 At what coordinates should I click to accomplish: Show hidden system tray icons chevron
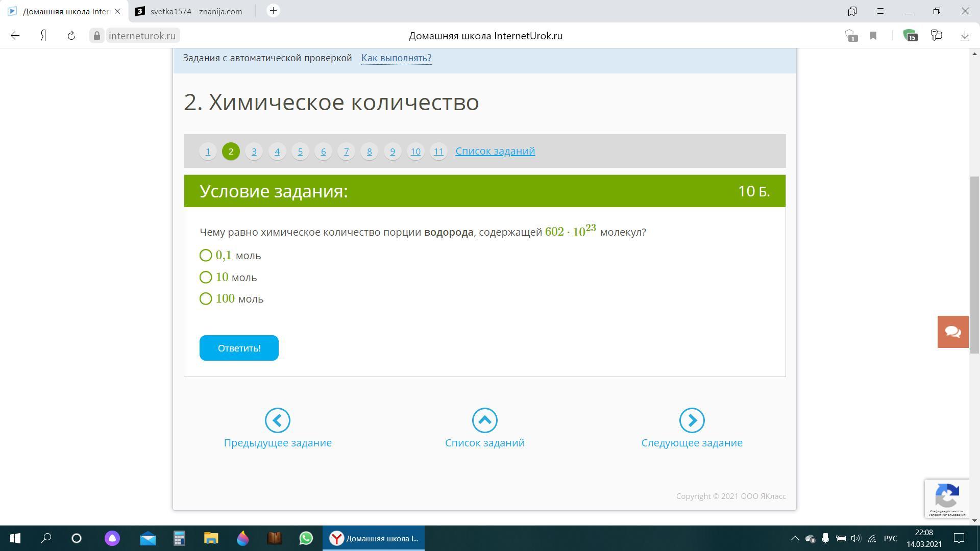pyautogui.click(x=795, y=538)
